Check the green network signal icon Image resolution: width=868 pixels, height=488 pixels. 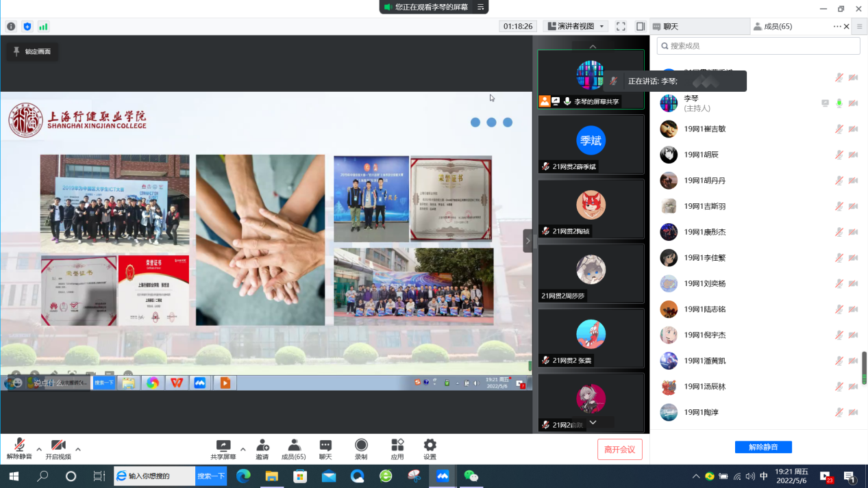(43, 27)
